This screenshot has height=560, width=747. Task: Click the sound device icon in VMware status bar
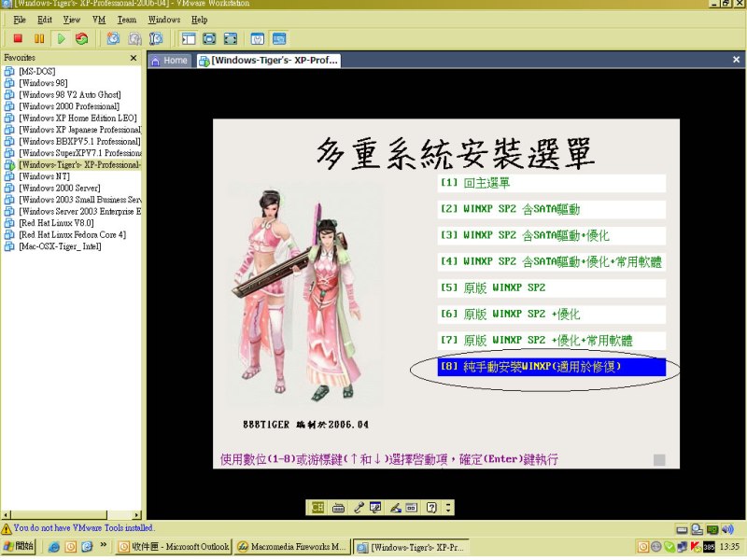(x=727, y=529)
